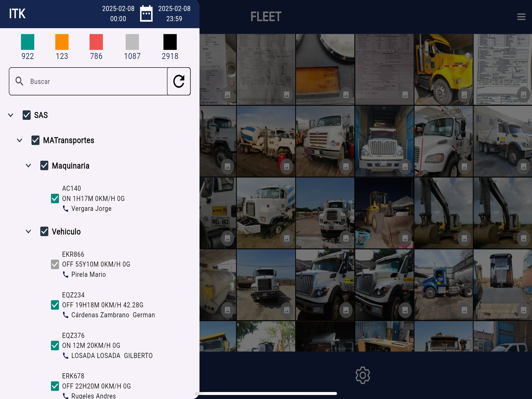Collapse the SAS tree node

click(x=11, y=115)
